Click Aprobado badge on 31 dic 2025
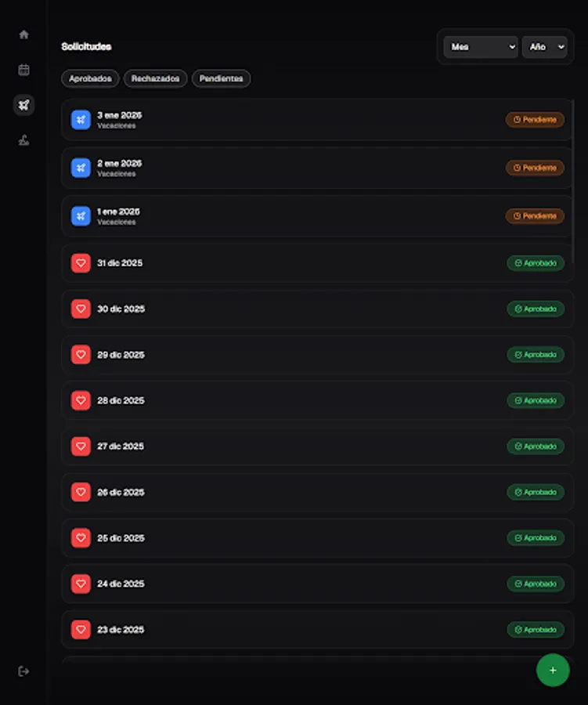 point(536,263)
